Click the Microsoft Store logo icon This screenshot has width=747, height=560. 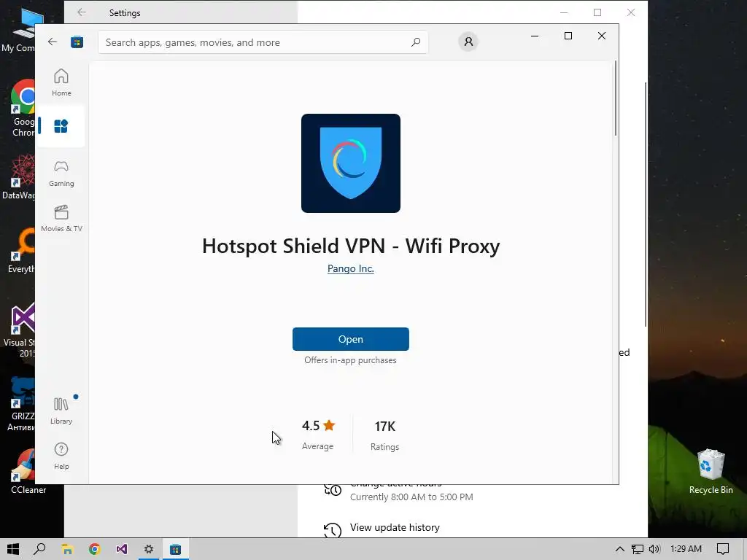coord(77,42)
